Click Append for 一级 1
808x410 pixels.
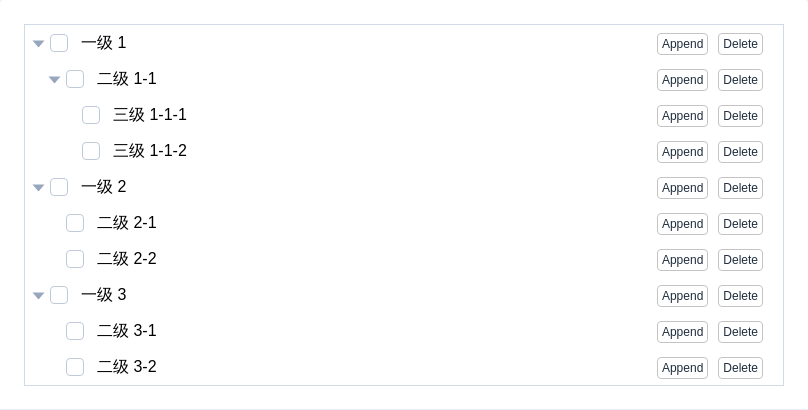click(x=682, y=44)
